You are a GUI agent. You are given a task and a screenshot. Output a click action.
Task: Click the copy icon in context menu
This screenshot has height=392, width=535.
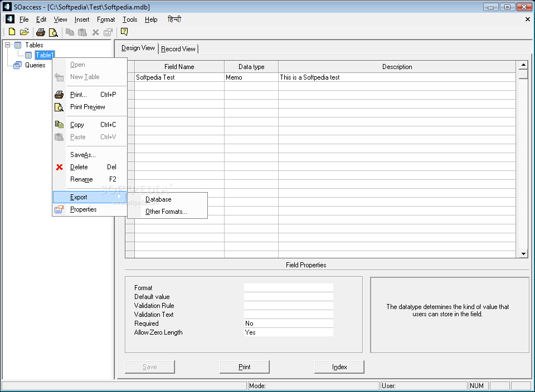click(59, 125)
